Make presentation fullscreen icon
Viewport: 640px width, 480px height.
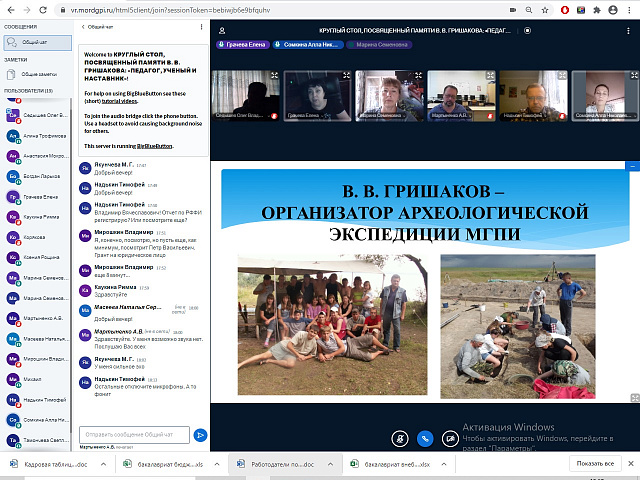[635, 398]
